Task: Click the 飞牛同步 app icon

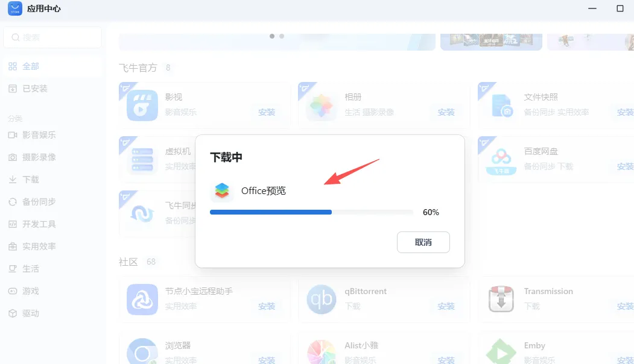Action: [142, 214]
